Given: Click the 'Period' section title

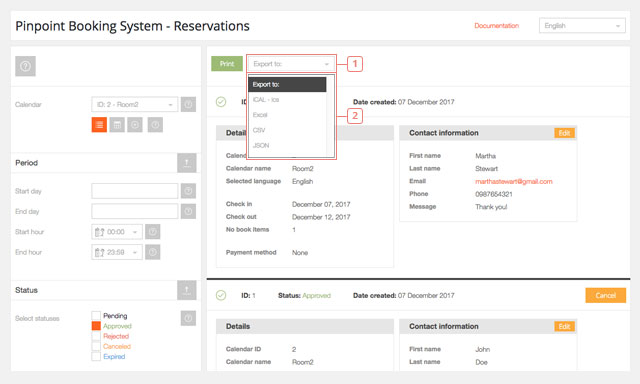Looking at the screenshot, I should tap(27, 163).
